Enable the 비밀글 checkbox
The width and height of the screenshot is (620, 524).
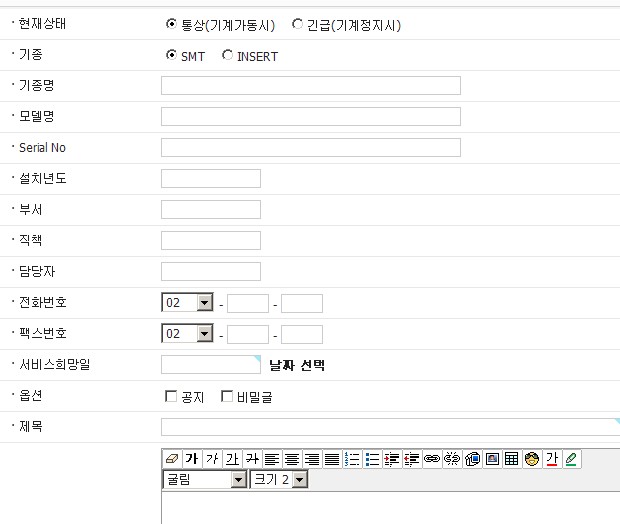click(227, 397)
